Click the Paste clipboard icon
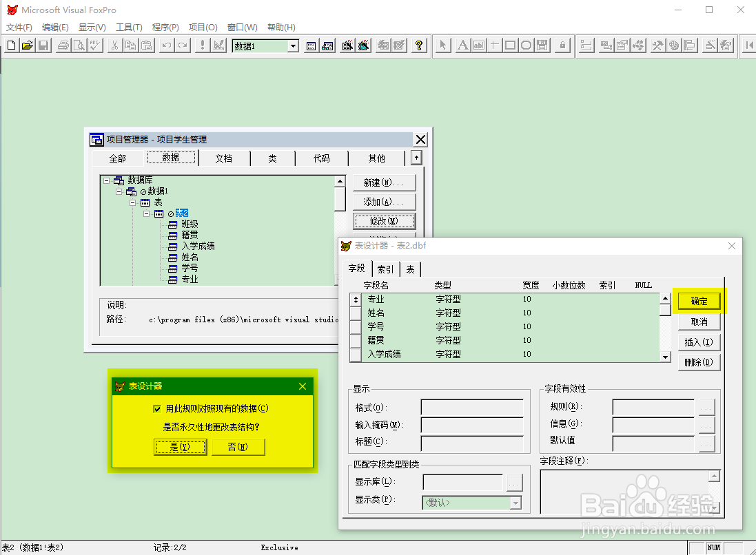 point(147,45)
